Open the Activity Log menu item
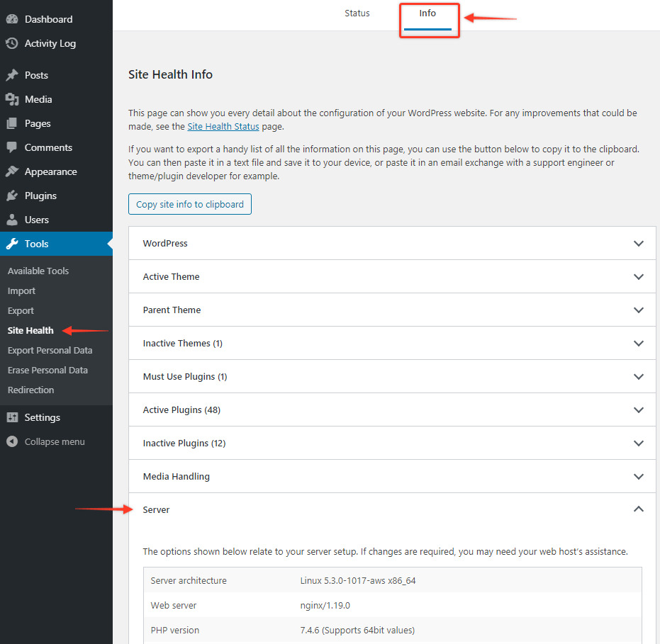660x644 pixels. click(x=50, y=43)
